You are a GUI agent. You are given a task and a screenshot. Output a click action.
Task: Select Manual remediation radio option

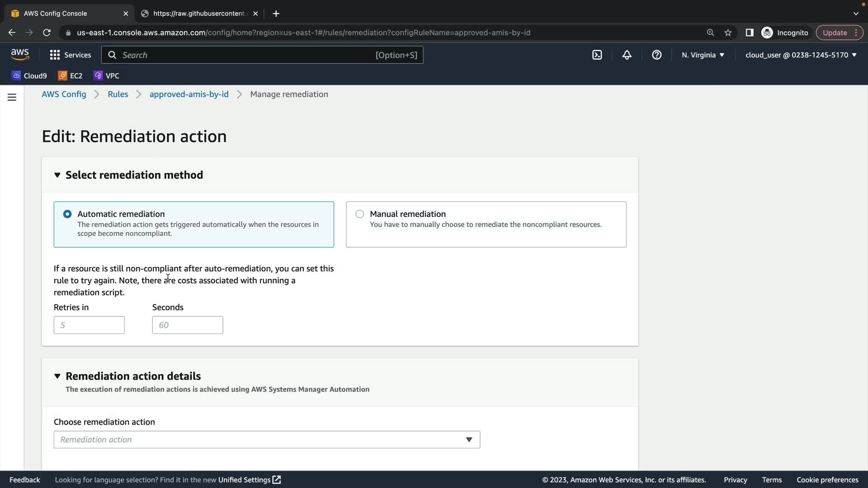click(359, 214)
